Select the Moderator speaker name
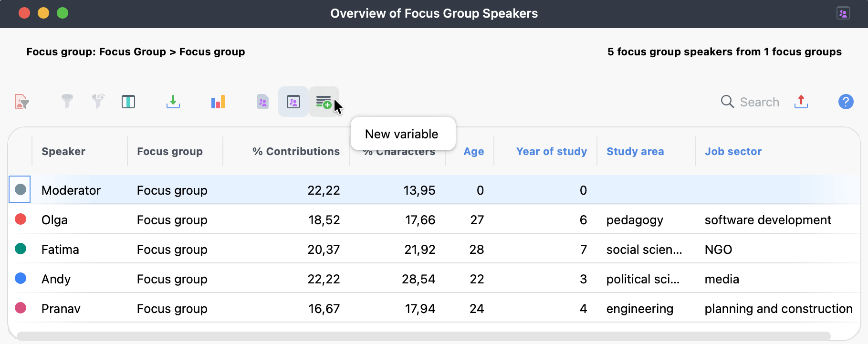The width and height of the screenshot is (868, 344). click(71, 190)
